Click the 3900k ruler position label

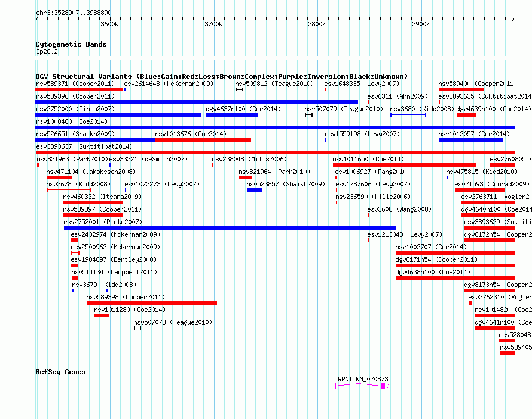[x=421, y=24]
